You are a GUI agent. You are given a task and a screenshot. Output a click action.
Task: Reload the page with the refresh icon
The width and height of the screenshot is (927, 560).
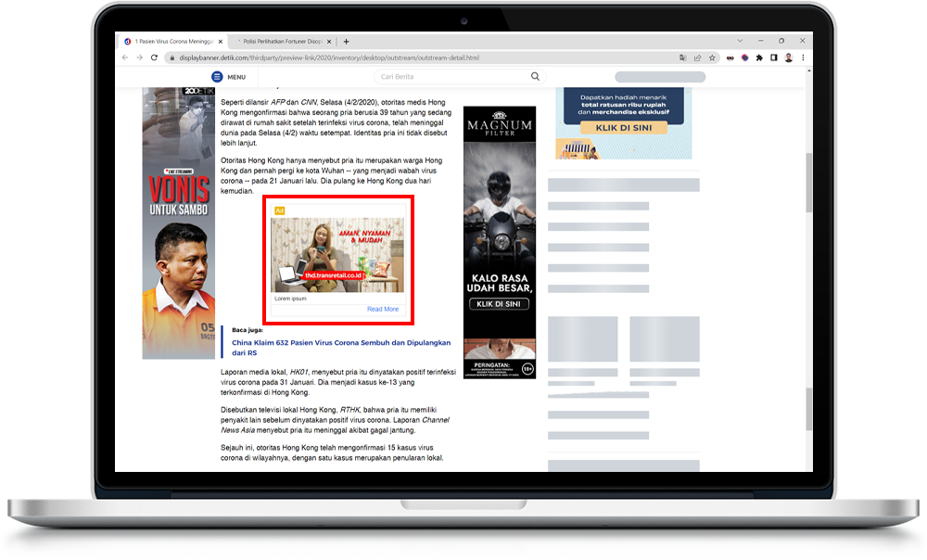[x=154, y=57]
